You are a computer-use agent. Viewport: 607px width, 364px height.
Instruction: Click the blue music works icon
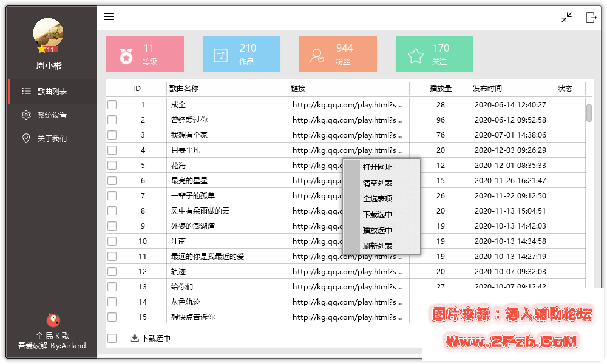click(x=221, y=56)
